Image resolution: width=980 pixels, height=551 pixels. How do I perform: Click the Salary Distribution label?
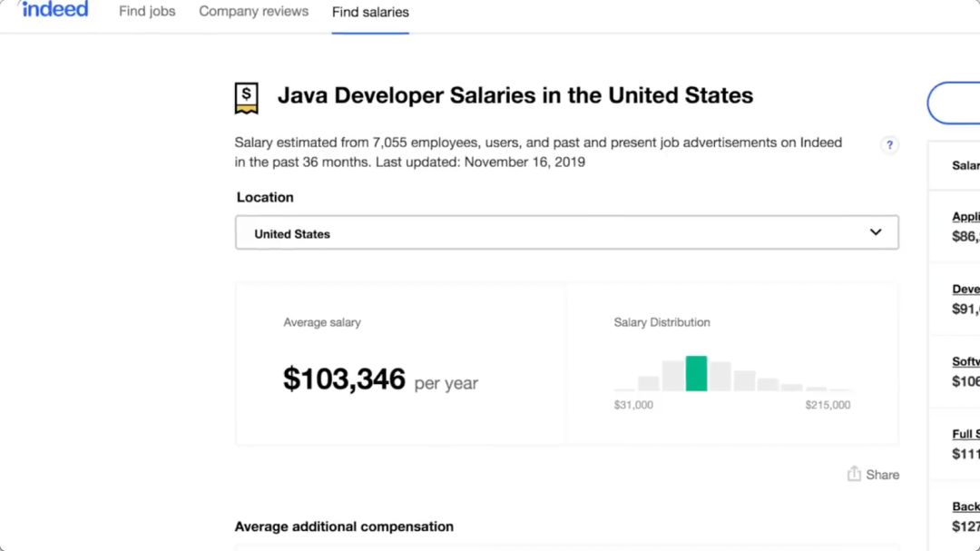pyautogui.click(x=661, y=322)
